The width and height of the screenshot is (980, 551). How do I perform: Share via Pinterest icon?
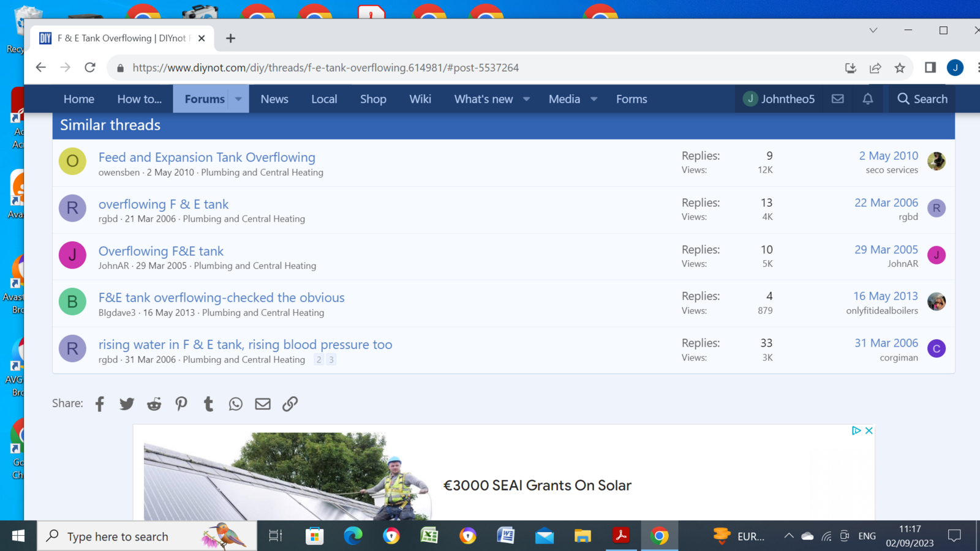[x=181, y=404]
